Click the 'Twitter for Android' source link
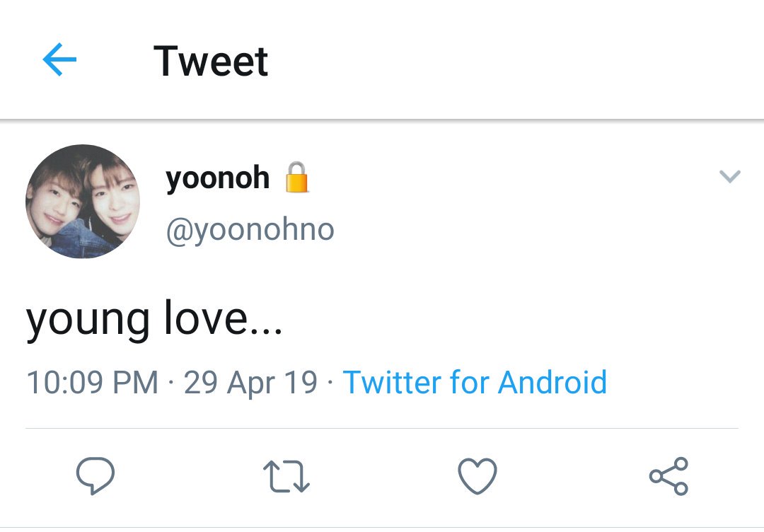 [475, 382]
